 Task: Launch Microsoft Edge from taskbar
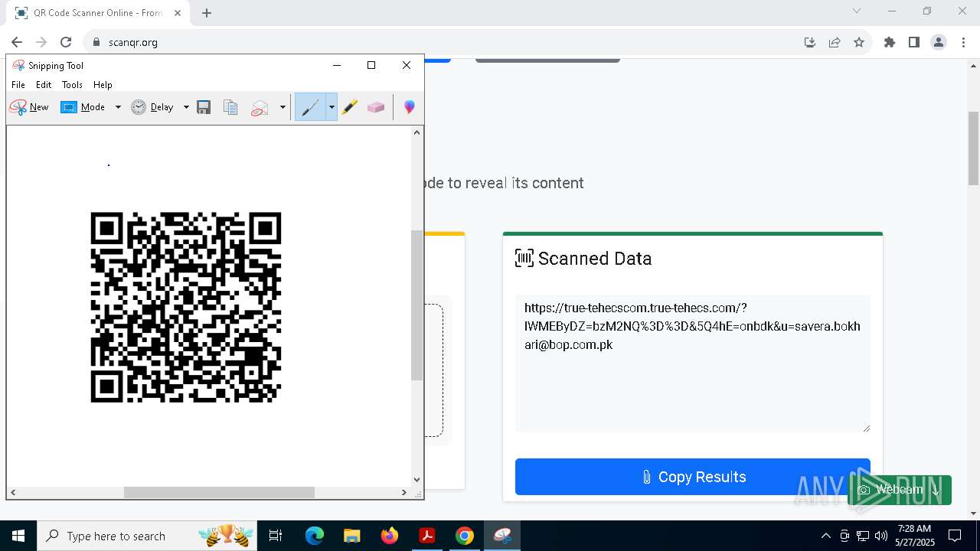click(315, 536)
